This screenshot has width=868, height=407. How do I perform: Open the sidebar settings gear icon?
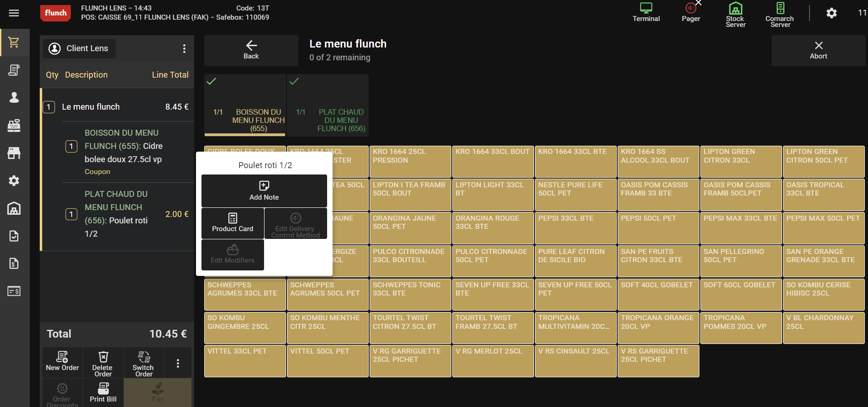[x=14, y=180]
